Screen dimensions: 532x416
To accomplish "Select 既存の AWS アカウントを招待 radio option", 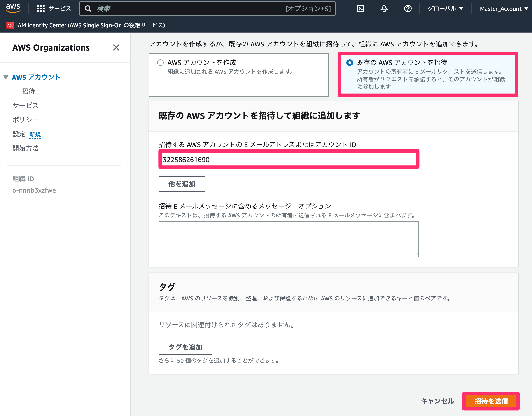I will [350, 63].
